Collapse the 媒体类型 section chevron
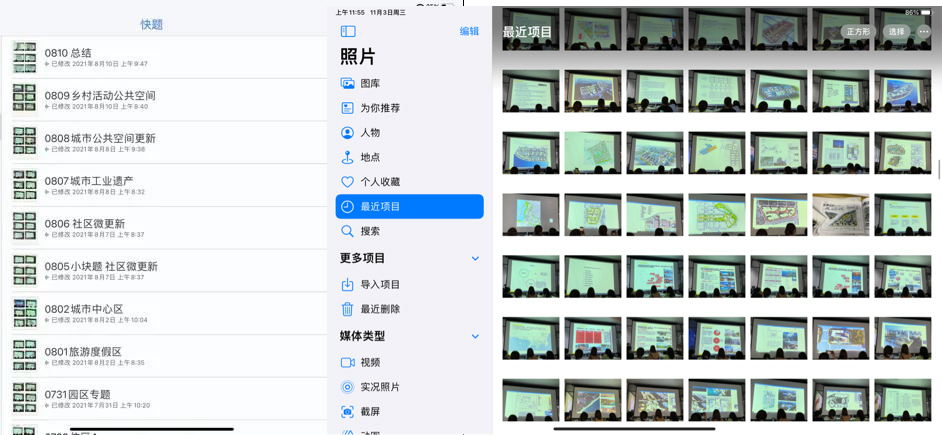The height and width of the screenshot is (435, 942). point(475,336)
